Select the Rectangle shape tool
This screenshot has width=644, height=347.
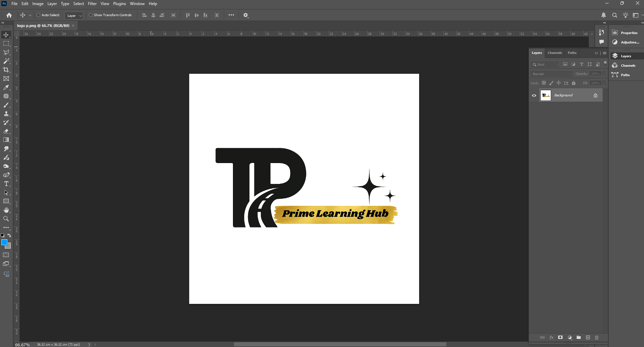pyautogui.click(x=6, y=201)
